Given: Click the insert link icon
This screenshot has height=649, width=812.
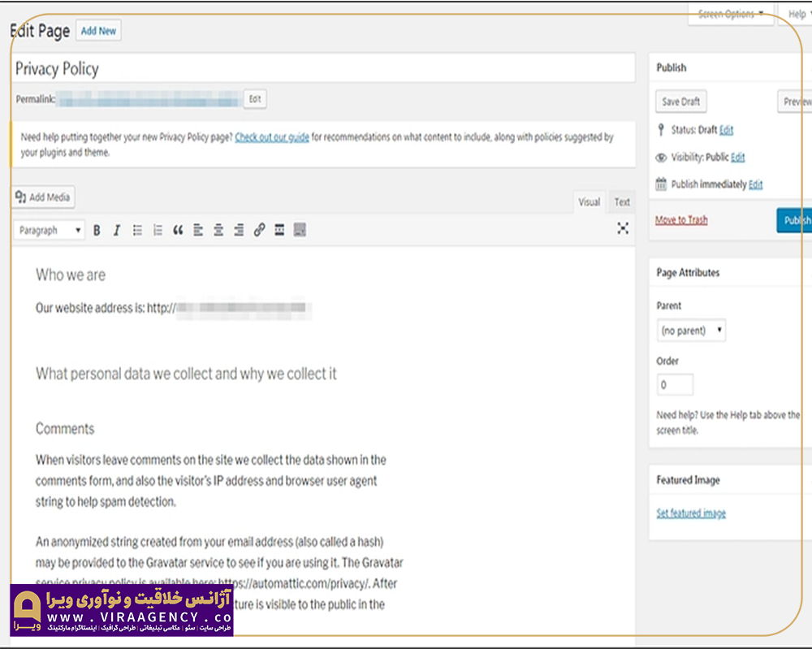Looking at the screenshot, I should point(259,231).
